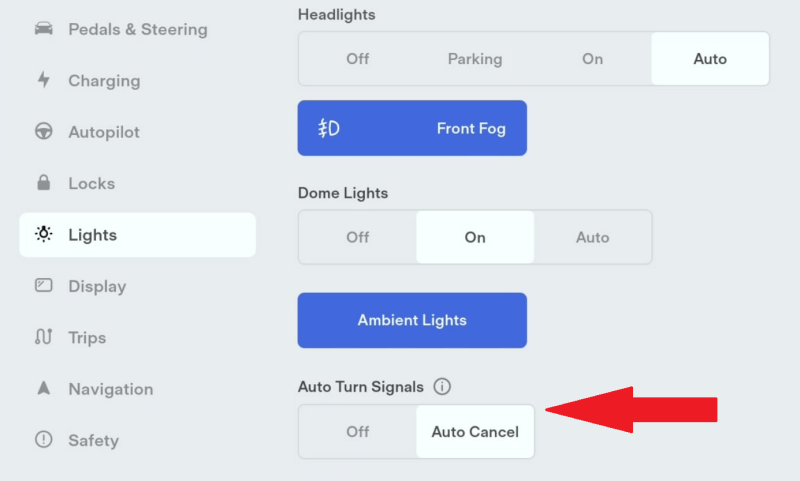
Task: Set Dome Lights to Auto
Action: point(592,237)
